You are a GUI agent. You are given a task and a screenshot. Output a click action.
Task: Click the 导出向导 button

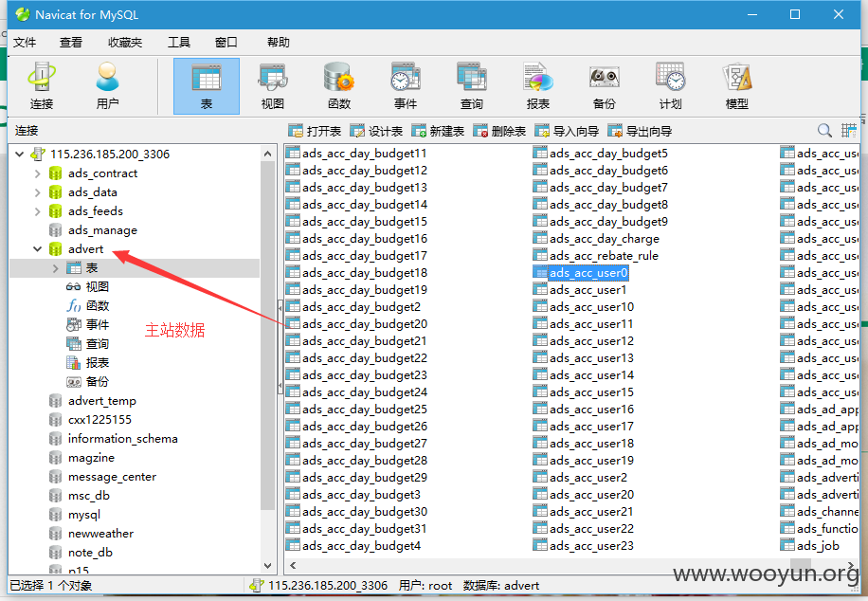pyautogui.click(x=640, y=131)
